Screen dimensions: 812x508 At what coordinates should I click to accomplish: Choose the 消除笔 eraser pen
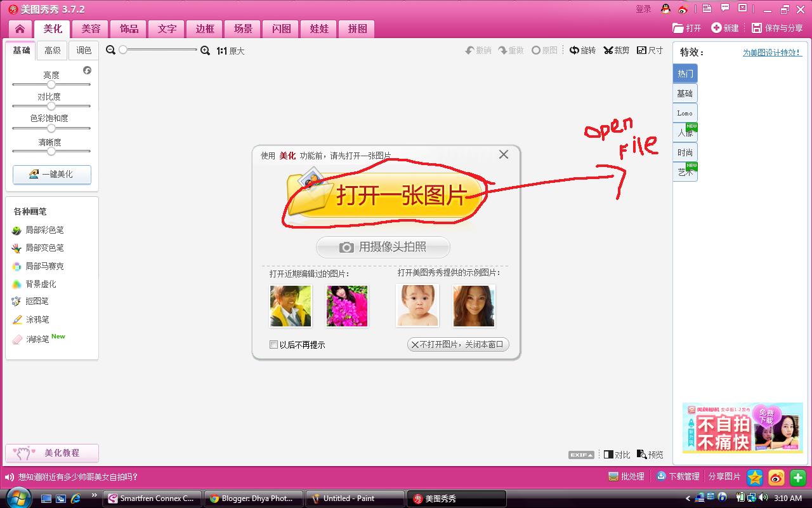tap(30, 339)
